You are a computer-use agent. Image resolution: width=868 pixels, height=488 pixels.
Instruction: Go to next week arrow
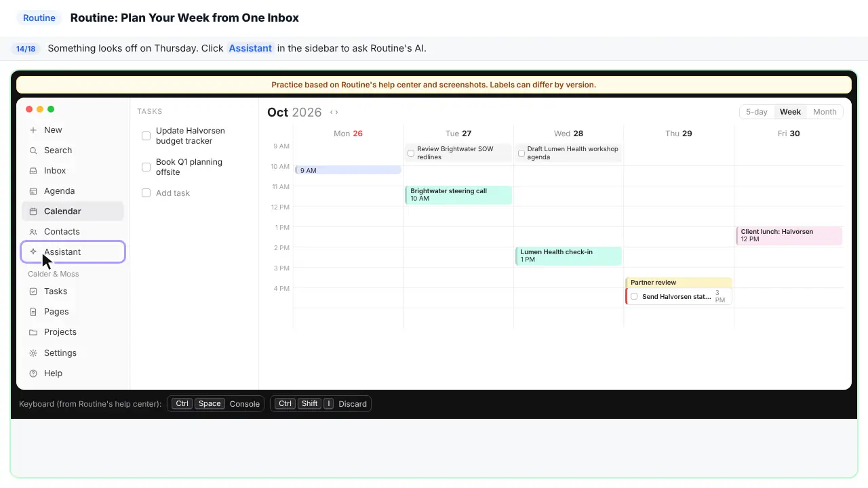click(336, 113)
